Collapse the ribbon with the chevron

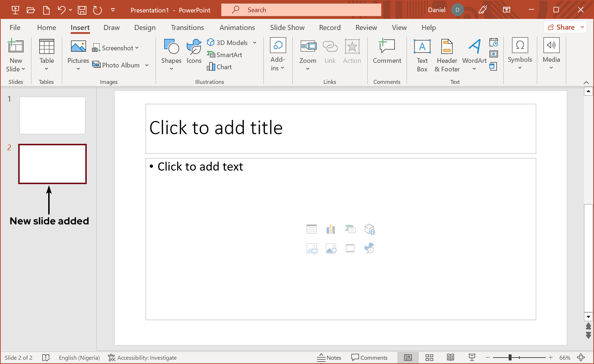coord(586,82)
